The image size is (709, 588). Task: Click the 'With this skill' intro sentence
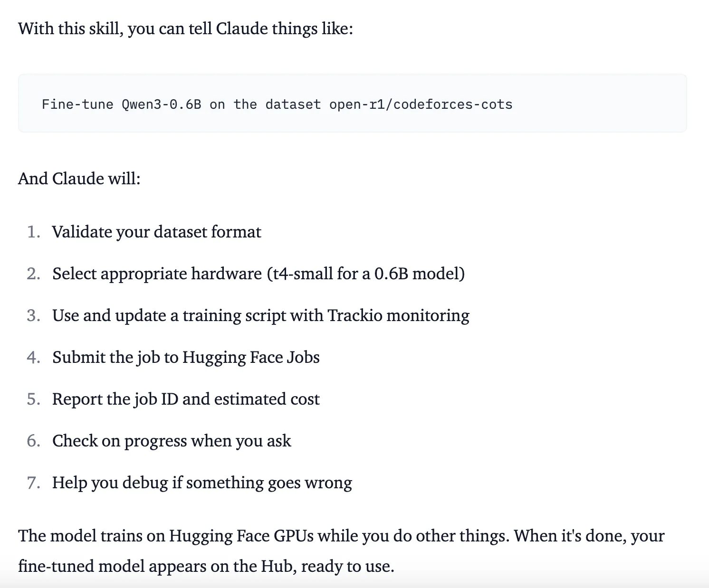(185, 28)
